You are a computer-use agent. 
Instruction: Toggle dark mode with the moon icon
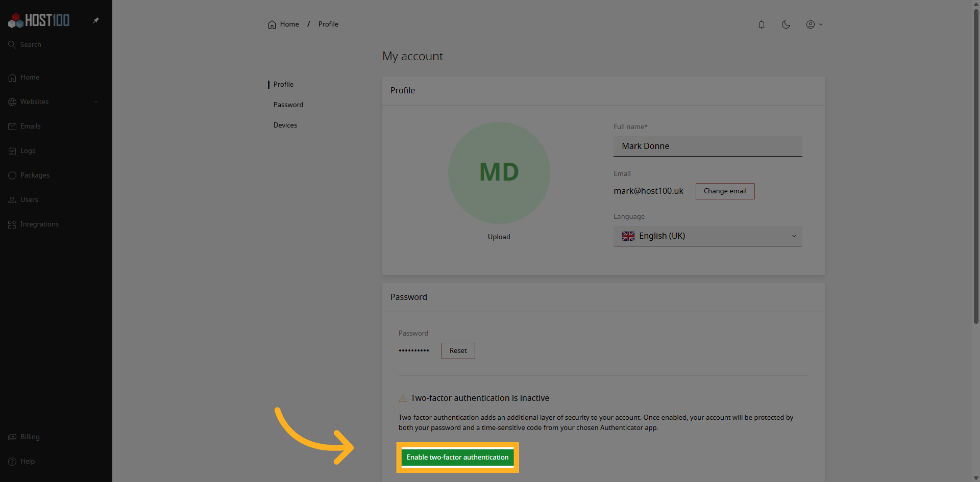pyautogui.click(x=786, y=24)
